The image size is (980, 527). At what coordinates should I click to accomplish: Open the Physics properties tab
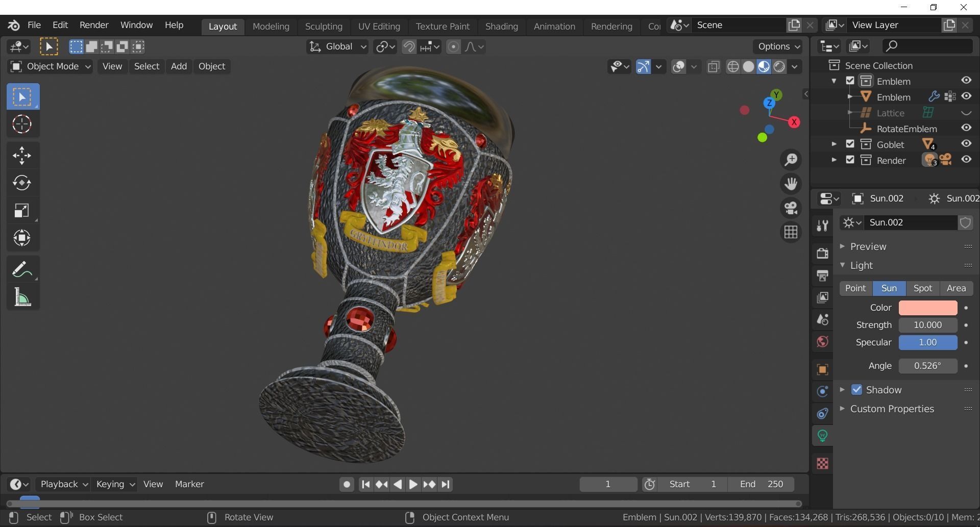pos(822,391)
